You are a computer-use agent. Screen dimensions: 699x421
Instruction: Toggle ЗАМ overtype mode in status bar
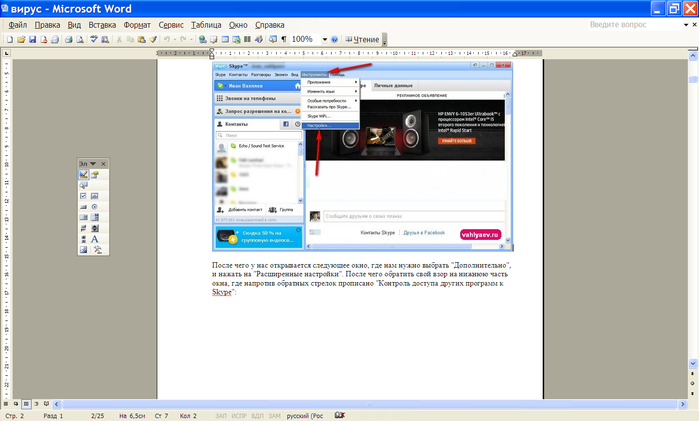click(275, 416)
